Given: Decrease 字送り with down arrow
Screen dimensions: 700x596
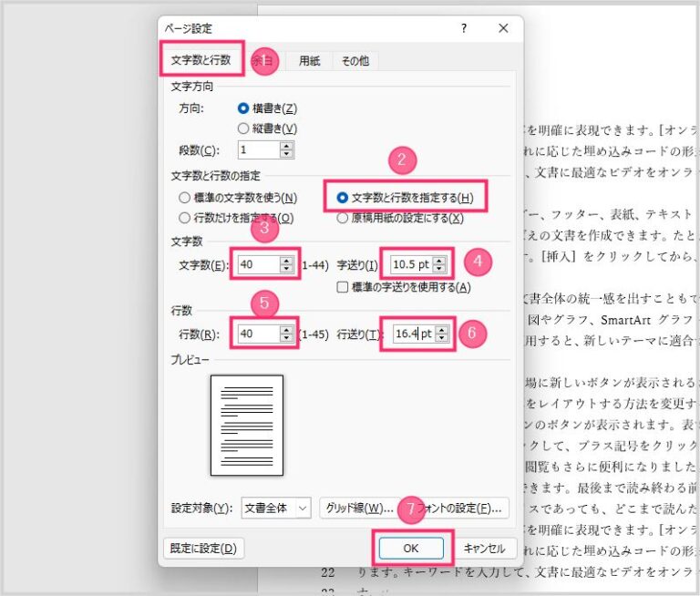Looking at the screenshot, I should coord(439,268).
